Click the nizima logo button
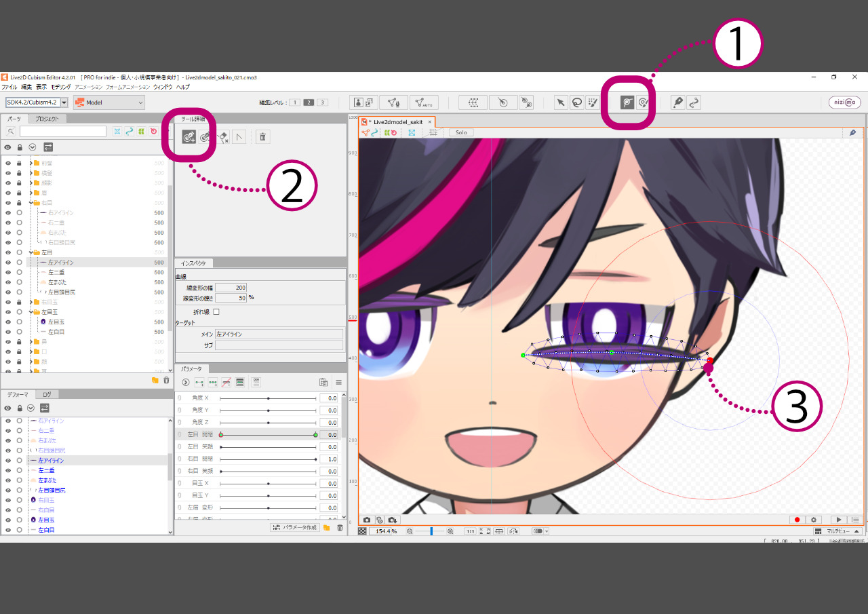Image resolution: width=868 pixels, height=614 pixels. [844, 102]
